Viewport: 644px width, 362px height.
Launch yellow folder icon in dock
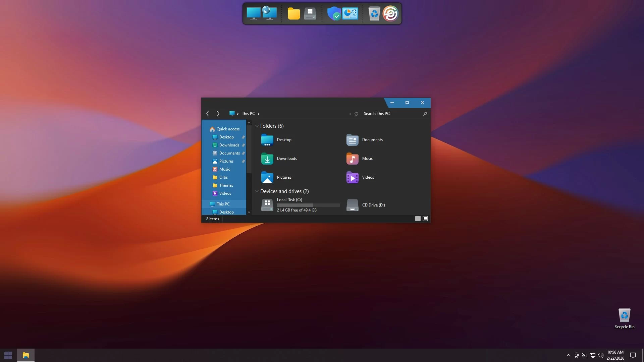pyautogui.click(x=293, y=14)
